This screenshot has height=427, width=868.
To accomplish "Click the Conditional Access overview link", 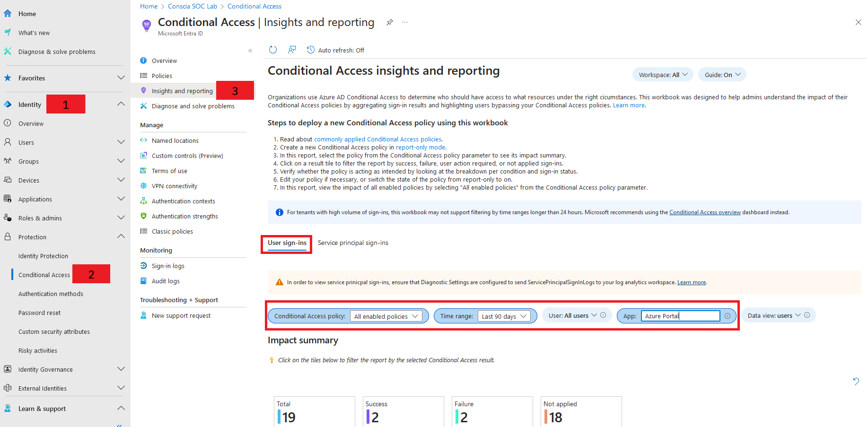I will 705,212.
